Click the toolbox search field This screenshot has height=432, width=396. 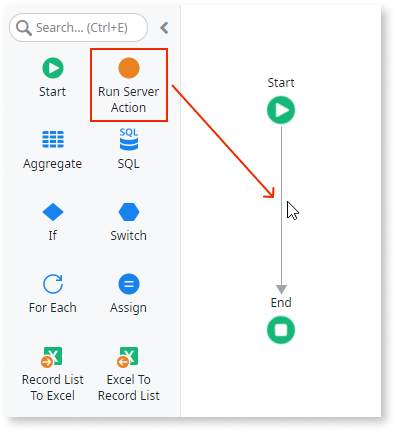pos(78,28)
